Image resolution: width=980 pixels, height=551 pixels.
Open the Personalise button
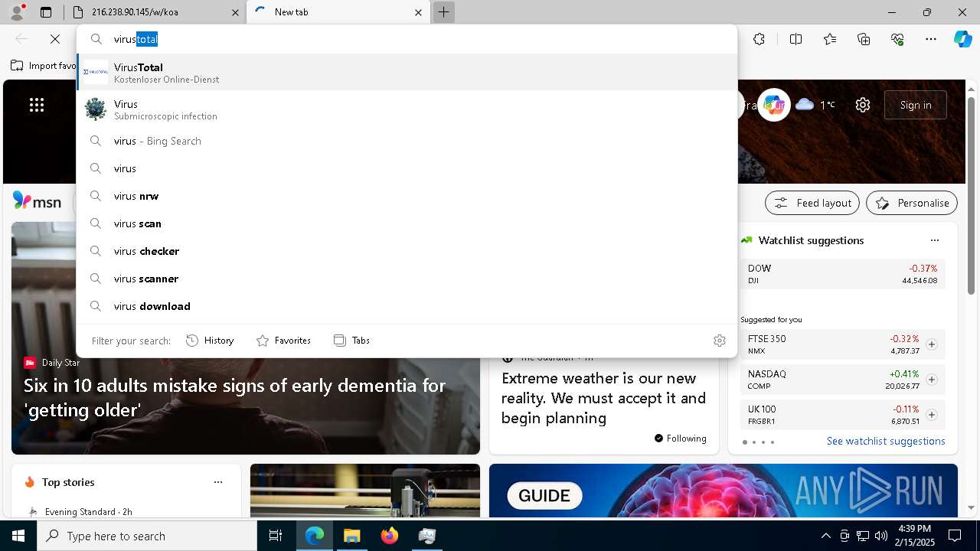pos(912,203)
